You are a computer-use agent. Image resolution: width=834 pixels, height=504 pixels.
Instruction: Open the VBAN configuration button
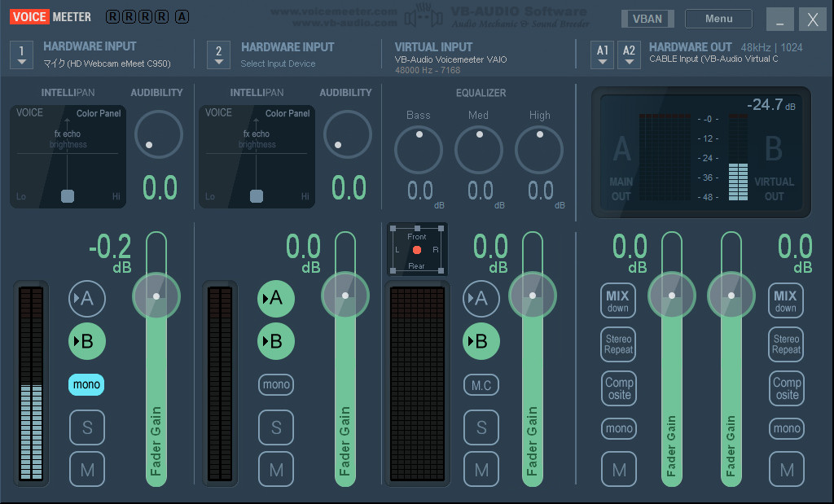coord(647,19)
